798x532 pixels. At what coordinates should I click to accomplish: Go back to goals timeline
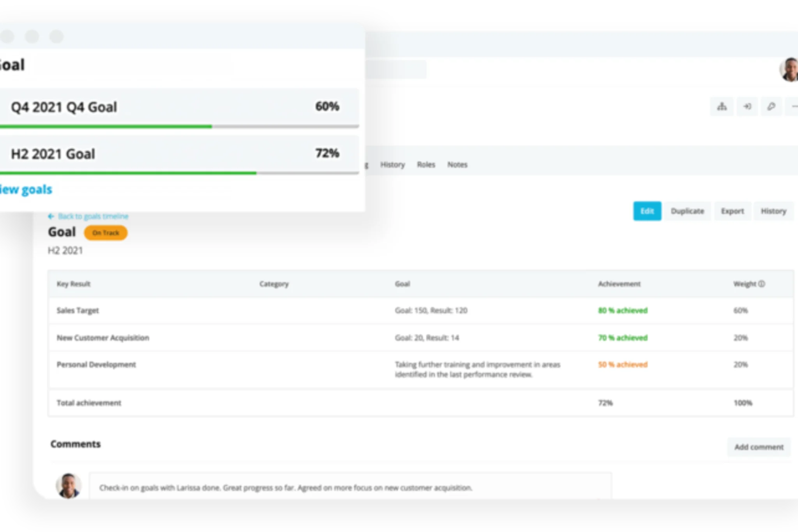coord(94,216)
